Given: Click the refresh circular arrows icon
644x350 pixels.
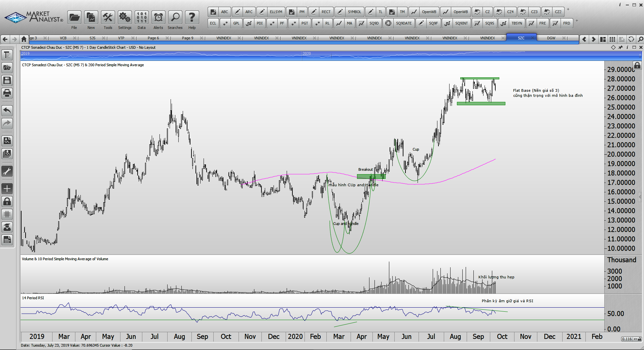Looking at the screenshot, I should click(631, 39).
